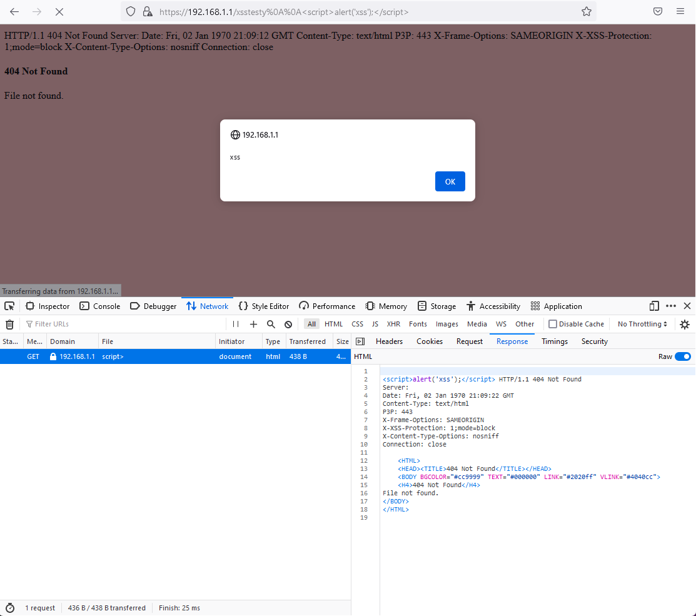
Task: Pause network recording
Action: pyautogui.click(x=236, y=324)
